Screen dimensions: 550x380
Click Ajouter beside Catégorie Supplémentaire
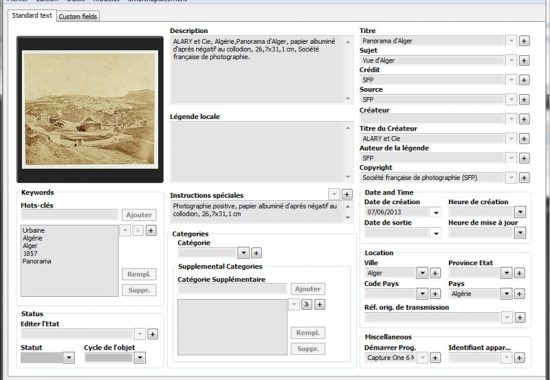308,289
